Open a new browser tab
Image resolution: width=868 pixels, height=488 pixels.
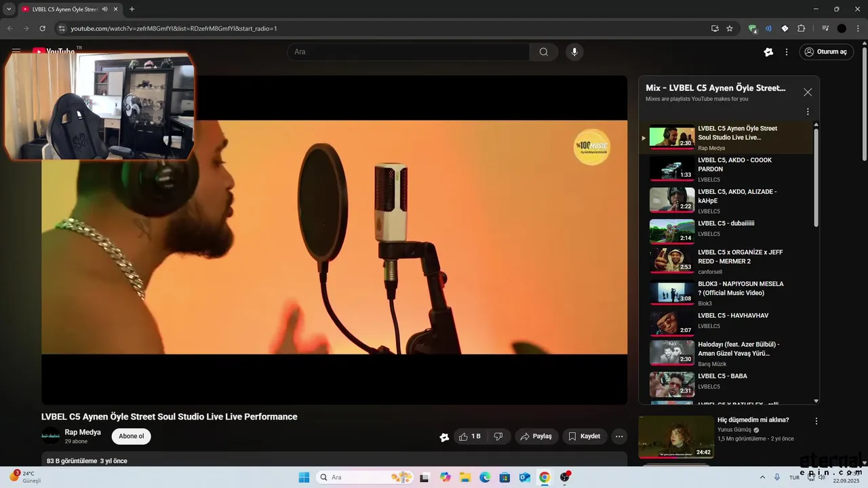pos(132,9)
